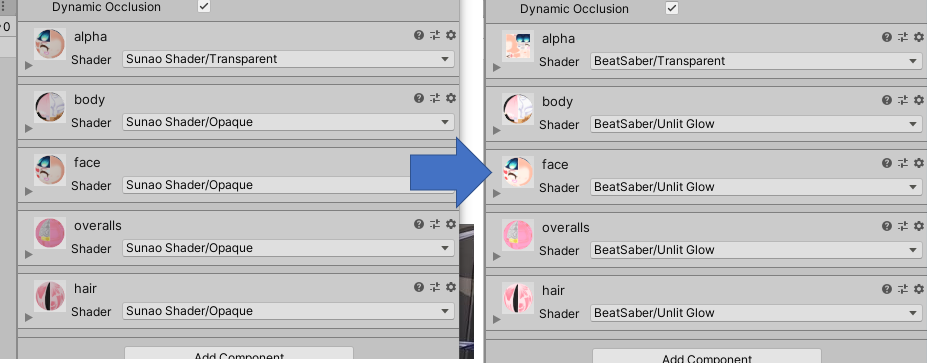Select body material preview thumbnail, right panel

pyautogui.click(x=518, y=109)
